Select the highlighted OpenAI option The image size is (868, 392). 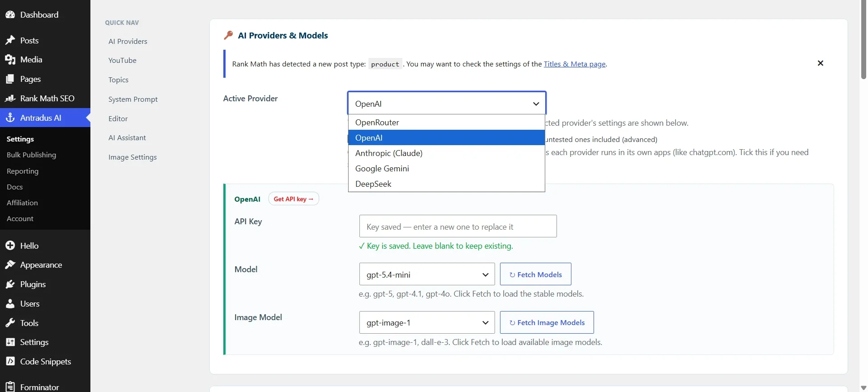click(x=447, y=138)
